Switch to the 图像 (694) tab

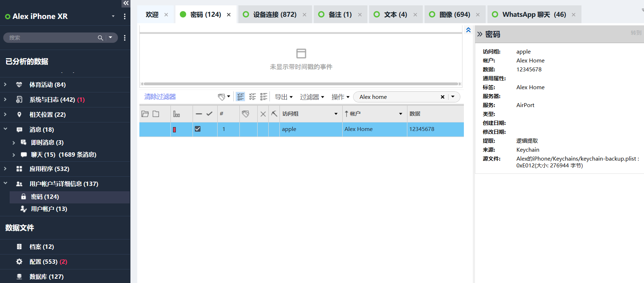pos(455,15)
